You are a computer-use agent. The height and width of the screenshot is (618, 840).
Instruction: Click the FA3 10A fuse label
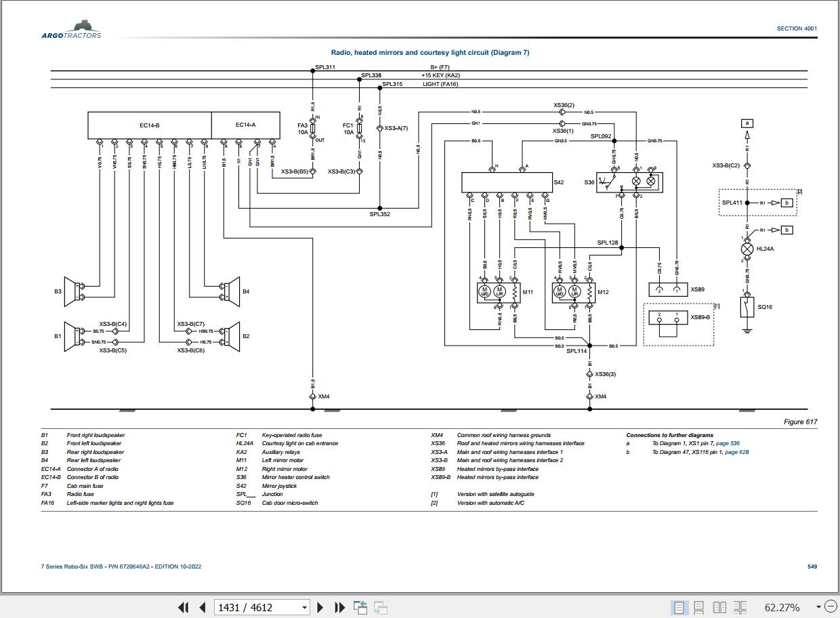click(x=302, y=129)
